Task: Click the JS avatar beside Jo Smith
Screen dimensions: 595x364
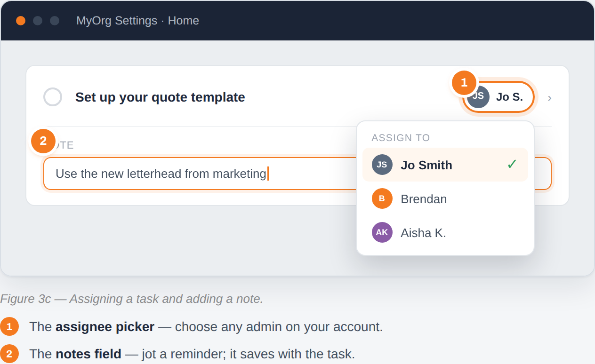Action: pyautogui.click(x=382, y=165)
